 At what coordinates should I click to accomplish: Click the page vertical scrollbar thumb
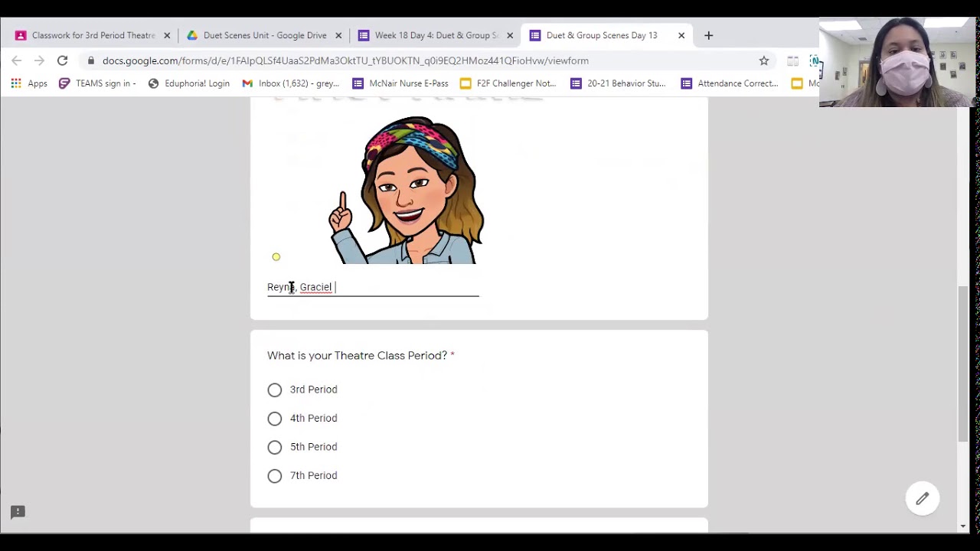[963, 364]
